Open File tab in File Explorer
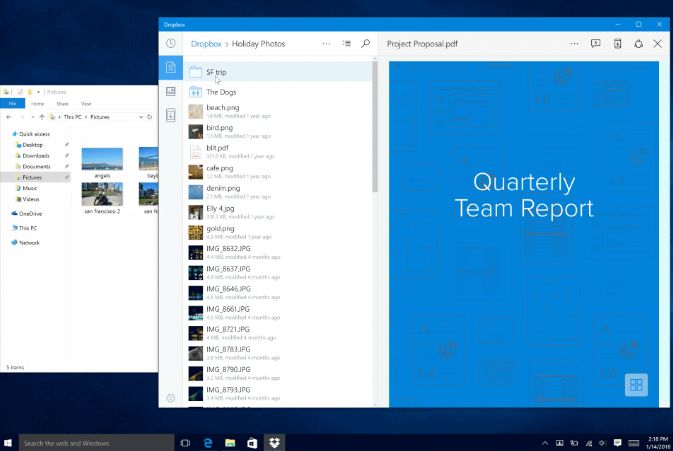 [12, 103]
